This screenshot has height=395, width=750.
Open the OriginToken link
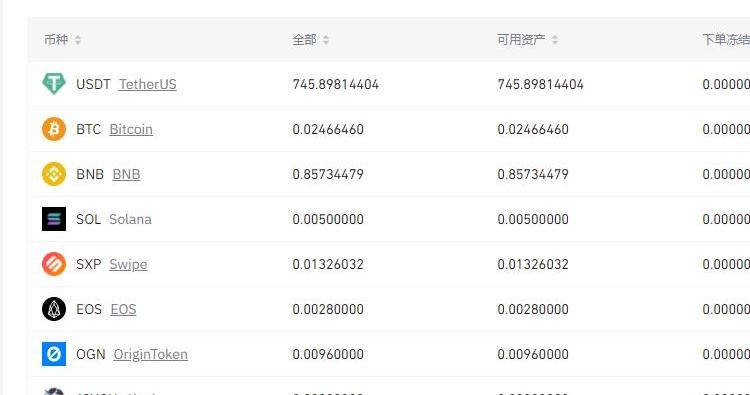tap(150, 354)
